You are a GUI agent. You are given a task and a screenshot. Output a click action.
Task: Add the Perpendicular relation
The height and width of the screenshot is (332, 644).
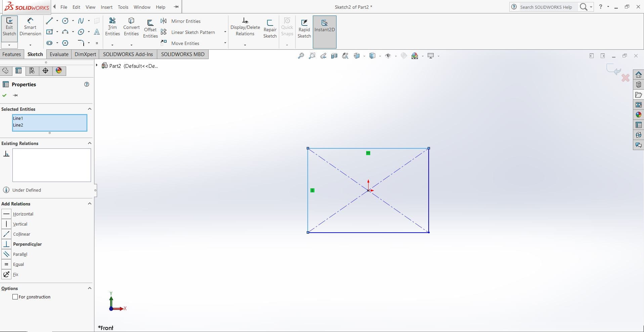click(x=27, y=244)
